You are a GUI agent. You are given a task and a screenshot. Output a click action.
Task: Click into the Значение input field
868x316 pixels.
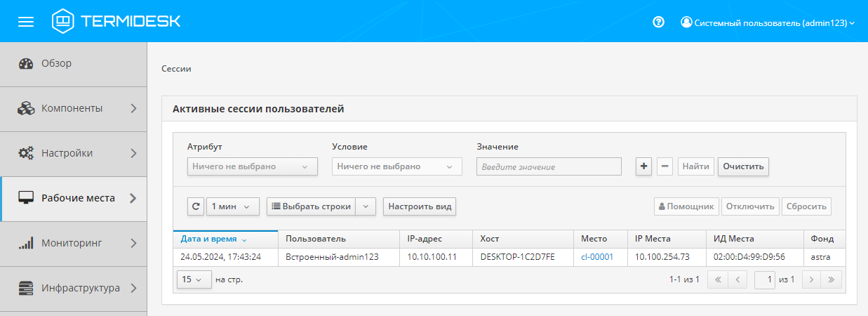point(549,166)
